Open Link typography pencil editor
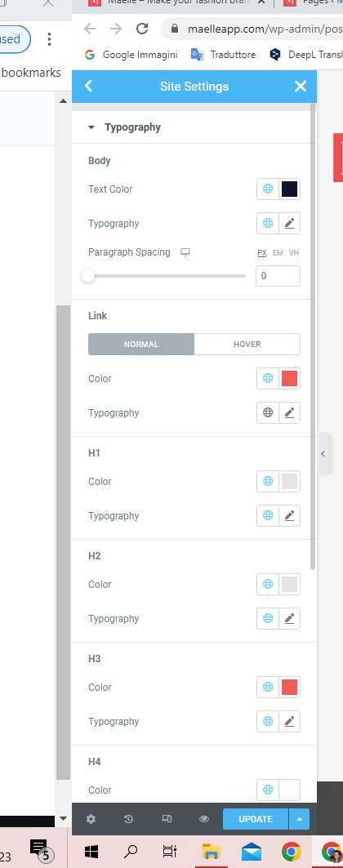The height and width of the screenshot is (868, 343). (289, 413)
